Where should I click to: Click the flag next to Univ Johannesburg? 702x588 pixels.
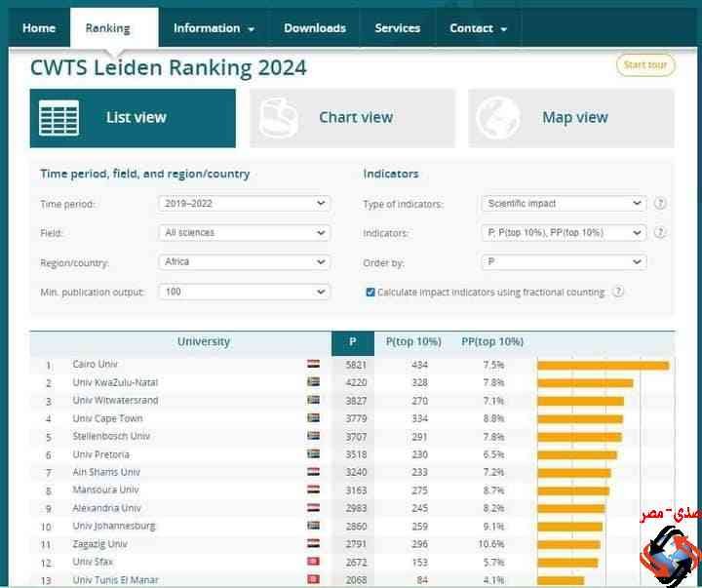pyautogui.click(x=313, y=526)
